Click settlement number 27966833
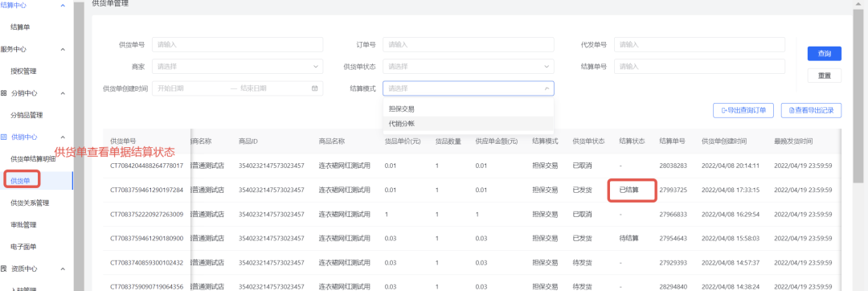 pyautogui.click(x=674, y=214)
